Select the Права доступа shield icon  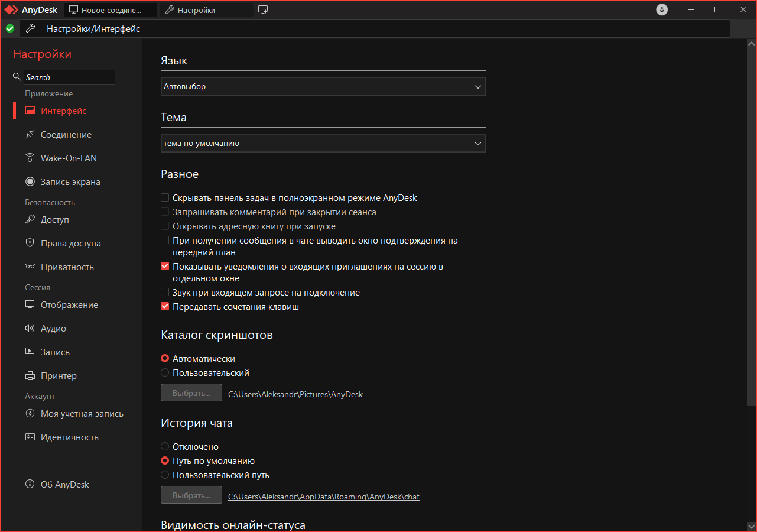30,244
